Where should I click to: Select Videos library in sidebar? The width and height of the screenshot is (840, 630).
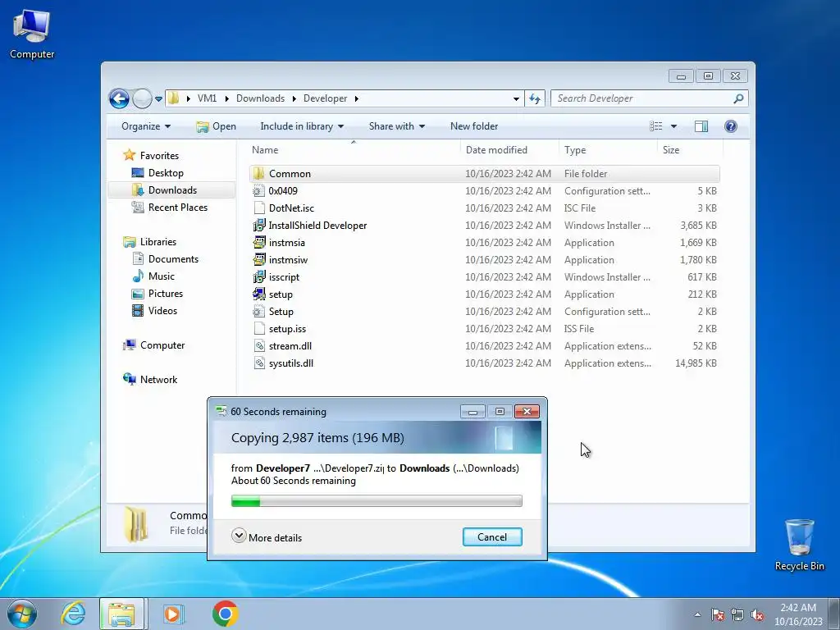click(x=162, y=311)
